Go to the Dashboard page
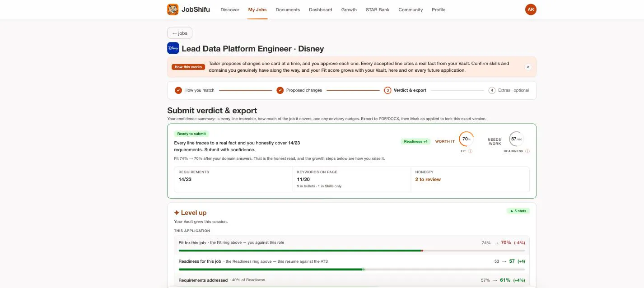The image size is (644, 288). click(321, 9)
